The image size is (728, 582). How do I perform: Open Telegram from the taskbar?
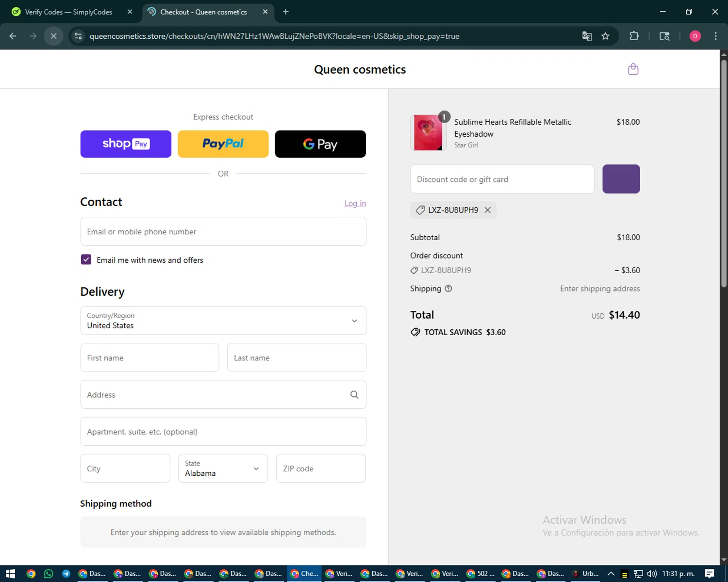point(66,574)
